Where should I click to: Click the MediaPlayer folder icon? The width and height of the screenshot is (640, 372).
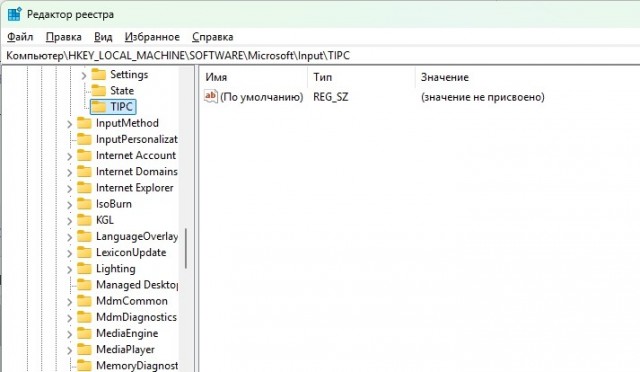[84, 349]
